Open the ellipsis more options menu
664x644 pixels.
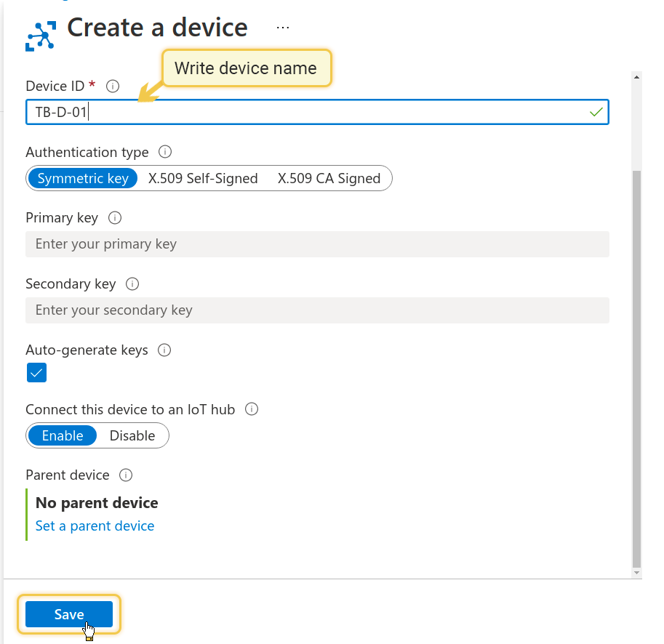[x=283, y=28]
